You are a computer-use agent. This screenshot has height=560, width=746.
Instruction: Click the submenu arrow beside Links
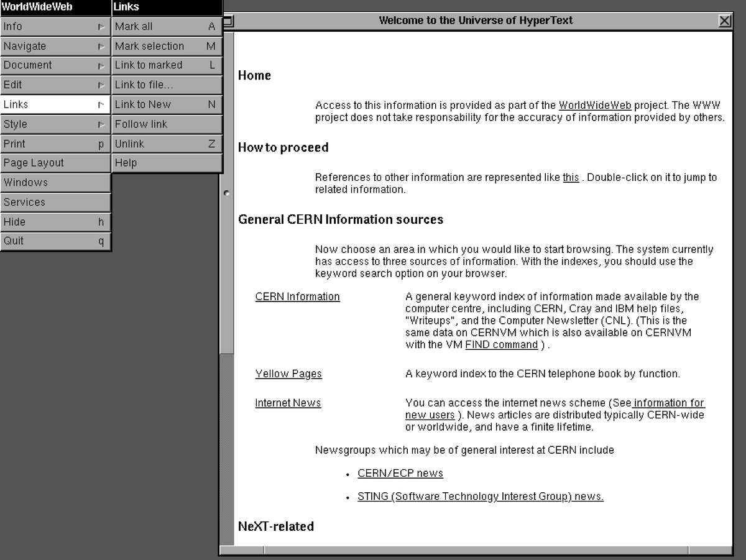click(x=101, y=104)
